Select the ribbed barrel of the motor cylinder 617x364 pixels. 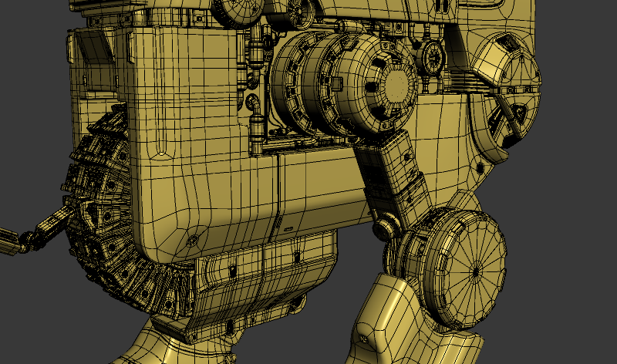tap(308, 85)
